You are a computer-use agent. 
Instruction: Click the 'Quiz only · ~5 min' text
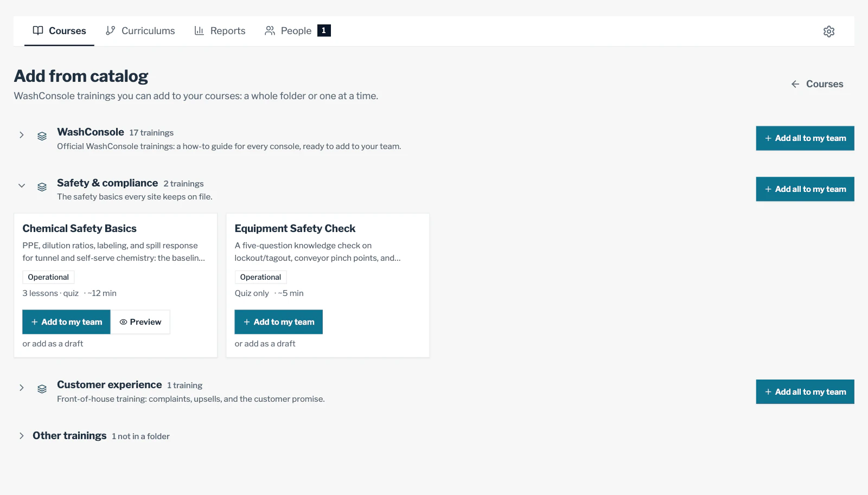(x=269, y=293)
